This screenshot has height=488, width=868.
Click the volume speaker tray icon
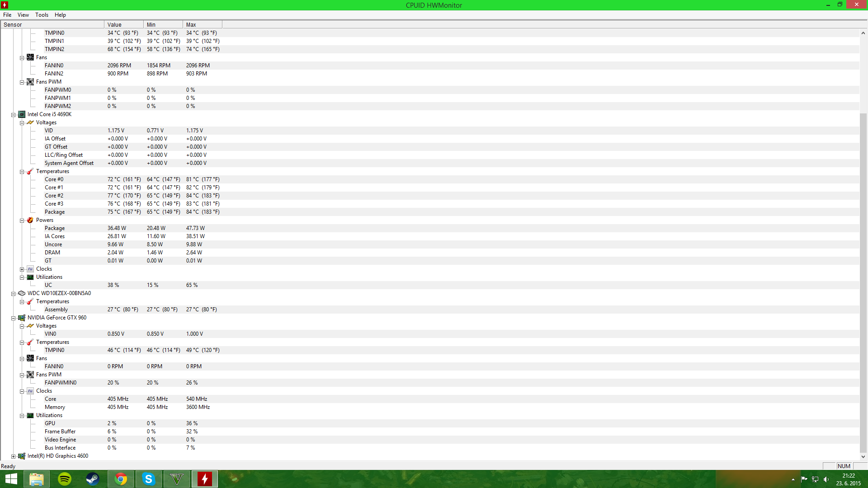[x=826, y=479]
